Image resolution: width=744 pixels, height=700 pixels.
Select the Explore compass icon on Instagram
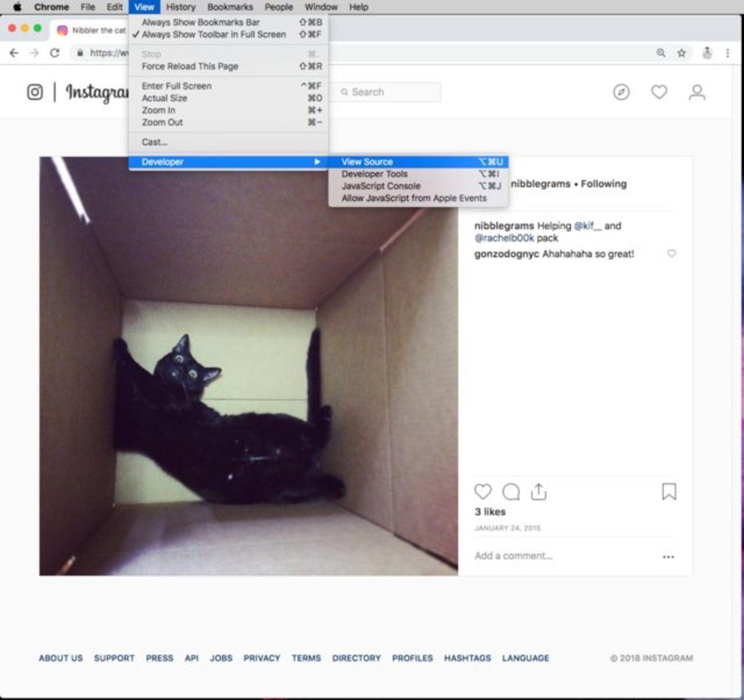point(621,92)
